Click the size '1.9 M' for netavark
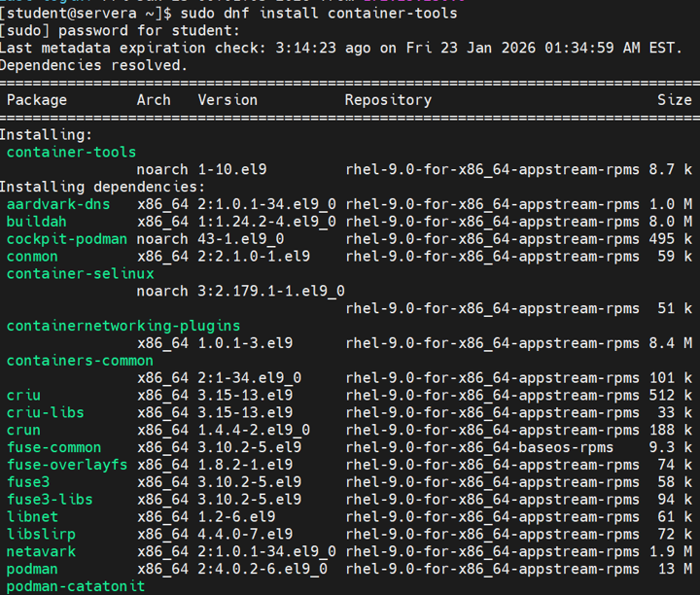This screenshot has width=700, height=595. [670, 552]
